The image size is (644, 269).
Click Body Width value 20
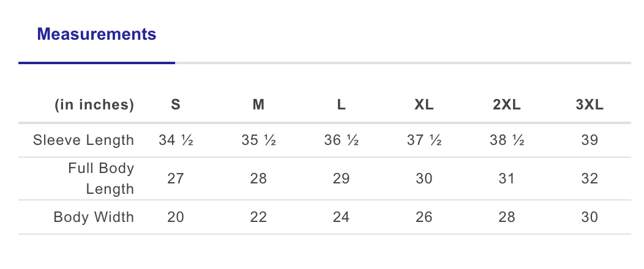(176, 217)
